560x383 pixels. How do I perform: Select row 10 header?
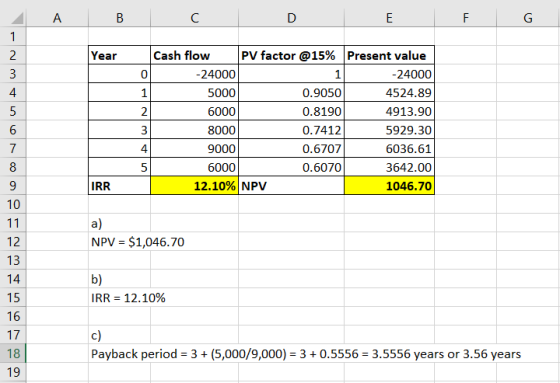point(13,204)
